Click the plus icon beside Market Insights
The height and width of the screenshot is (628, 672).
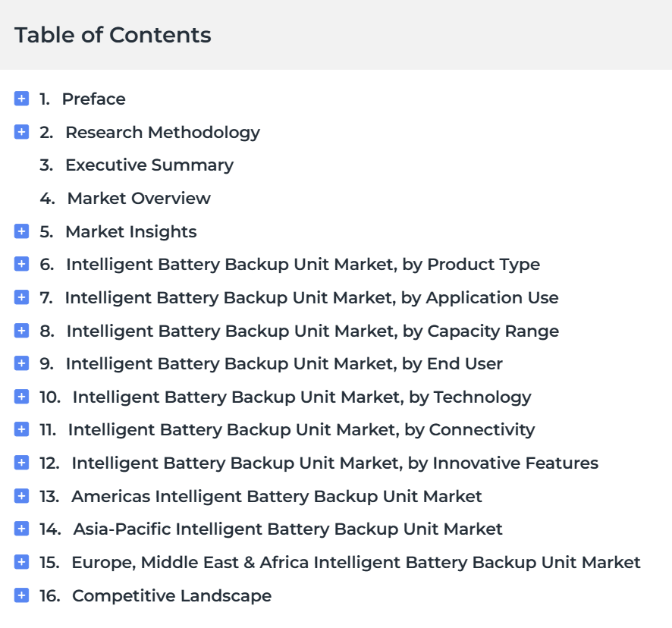point(21,231)
